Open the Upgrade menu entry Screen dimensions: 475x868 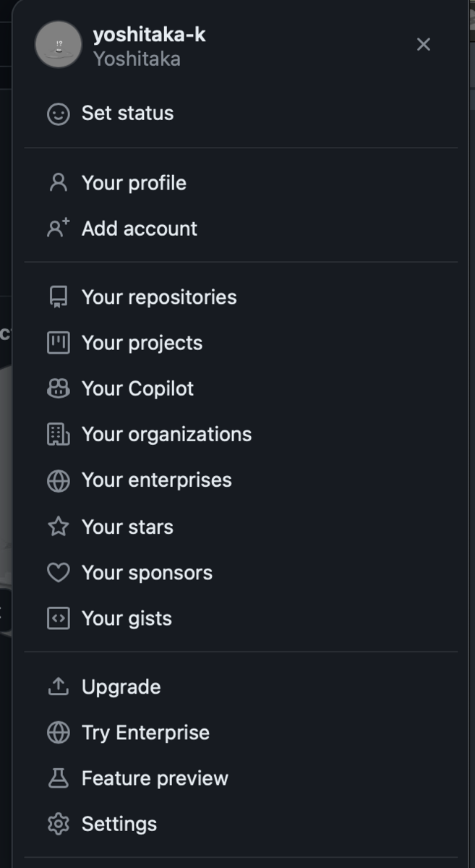pyautogui.click(x=121, y=687)
